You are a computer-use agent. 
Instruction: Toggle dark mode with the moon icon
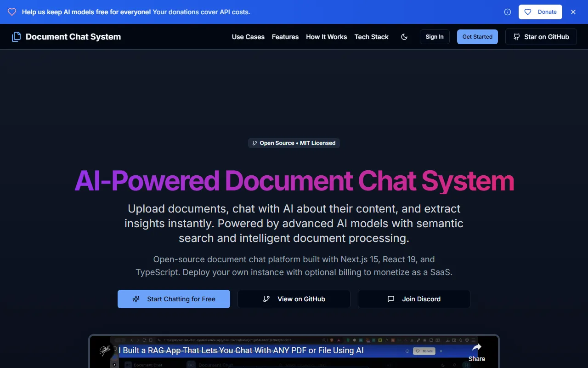pos(404,37)
